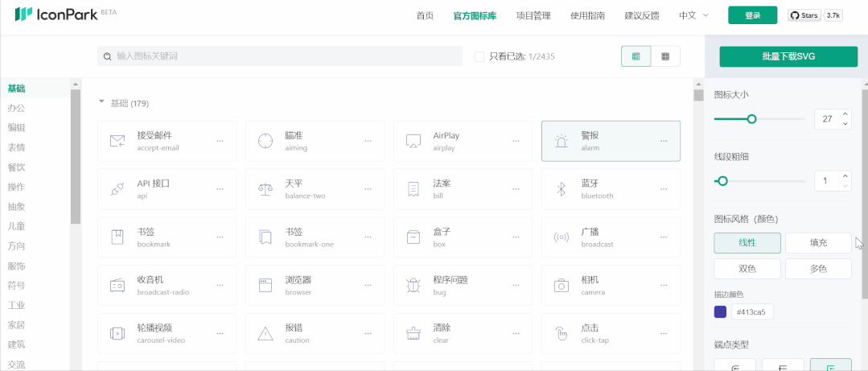
Task: Focus the icon keyword search field
Action: (x=280, y=56)
